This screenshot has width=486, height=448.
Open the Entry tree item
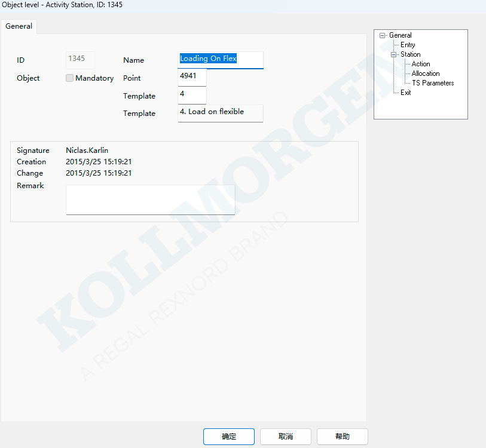coord(408,45)
